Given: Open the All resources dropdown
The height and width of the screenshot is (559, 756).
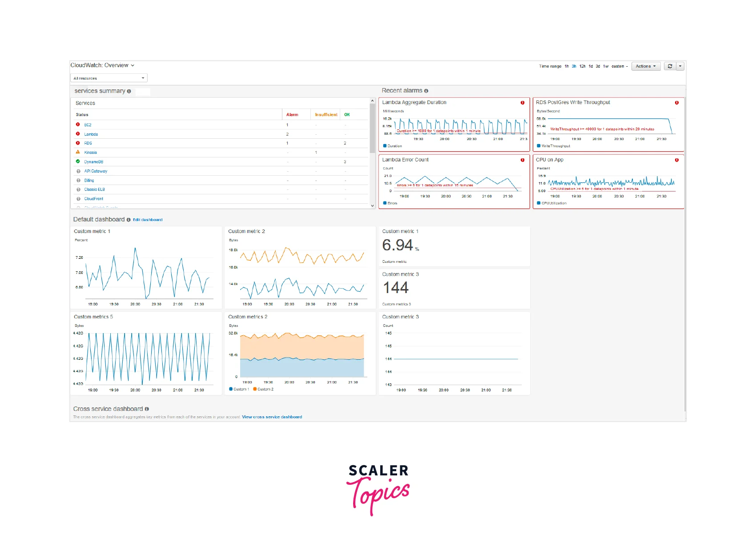Looking at the screenshot, I should coord(109,78).
